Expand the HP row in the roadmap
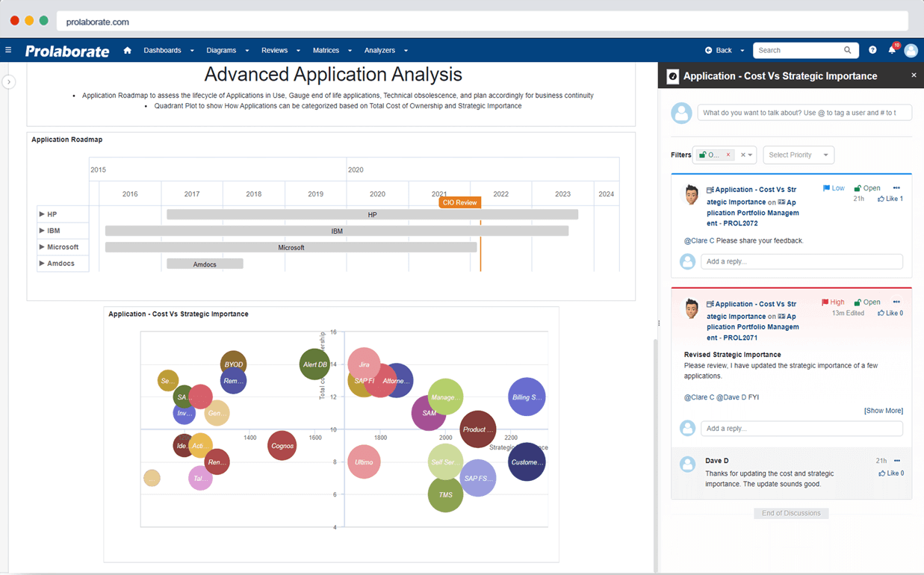 pyautogui.click(x=42, y=214)
